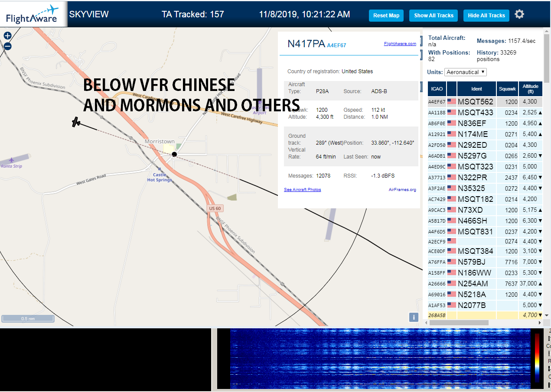Sort the table by Ident column header
This screenshot has height=392, width=551.
[476, 89]
